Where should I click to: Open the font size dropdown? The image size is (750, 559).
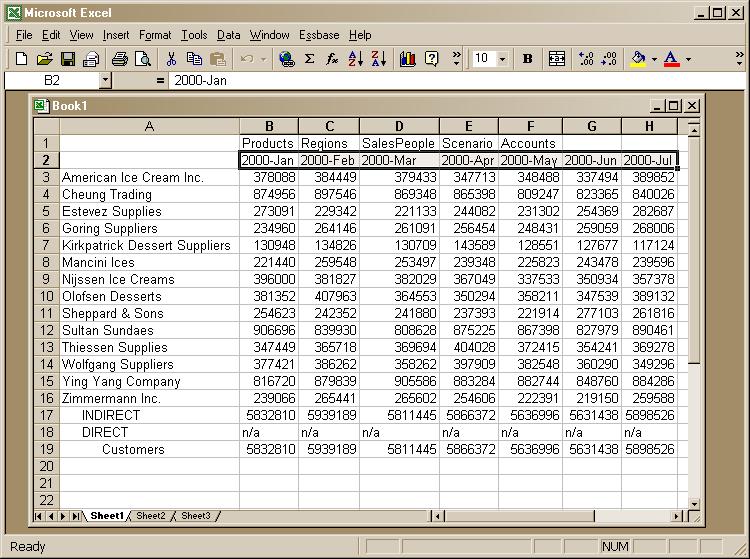click(502, 59)
